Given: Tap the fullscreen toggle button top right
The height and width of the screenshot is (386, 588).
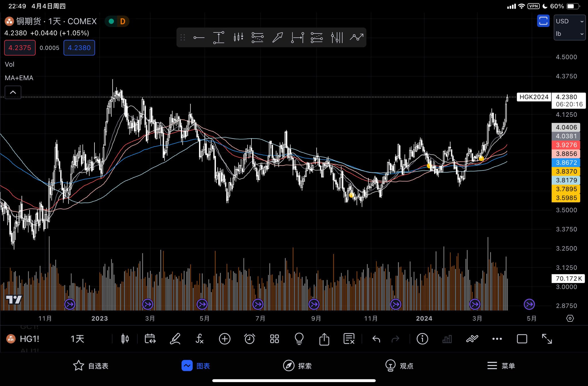Looking at the screenshot, I should click(x=543, y=21).
